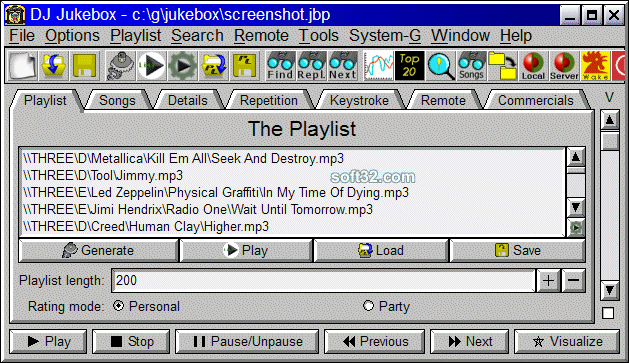629x363 pixels.
Task: Click the Play list white circle toolbar icon
Action: click(x=152, y=65)
